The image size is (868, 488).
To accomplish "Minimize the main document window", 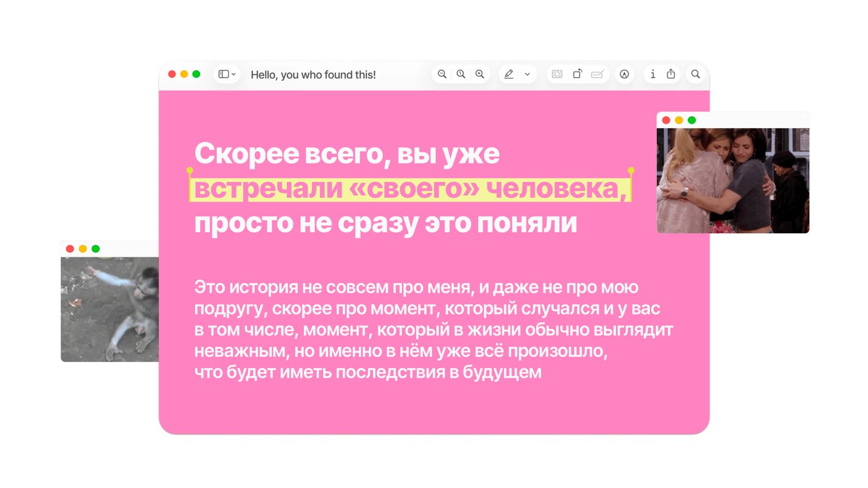I will (184, 74).
